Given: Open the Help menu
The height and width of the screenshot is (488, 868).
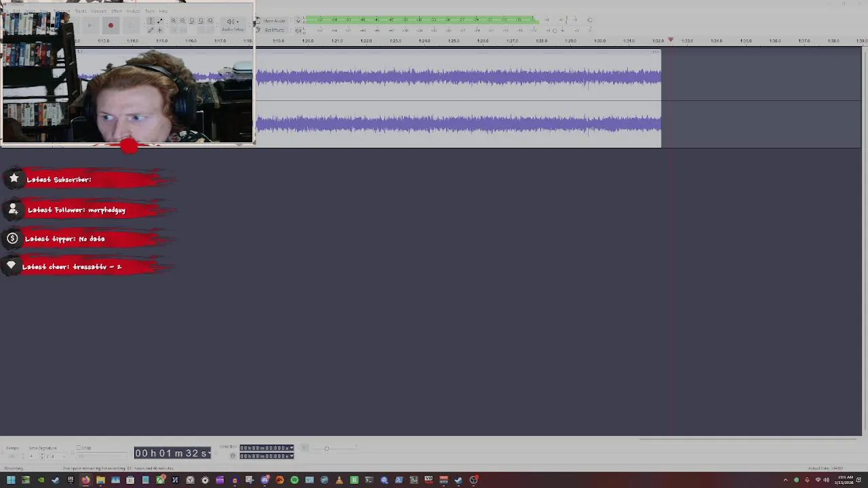Looking at the screenshot, I should pyautogui.click(x=163, y=11).
